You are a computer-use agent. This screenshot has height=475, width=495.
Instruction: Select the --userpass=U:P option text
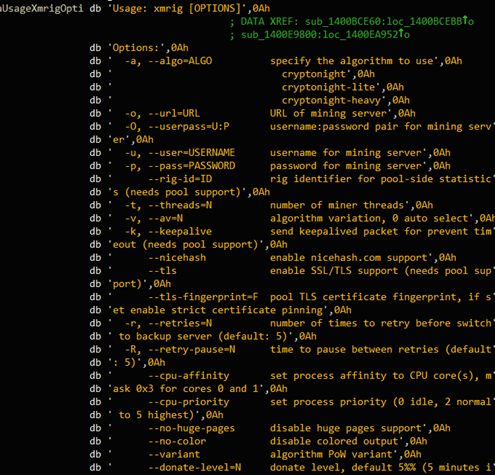pos(177,127)
